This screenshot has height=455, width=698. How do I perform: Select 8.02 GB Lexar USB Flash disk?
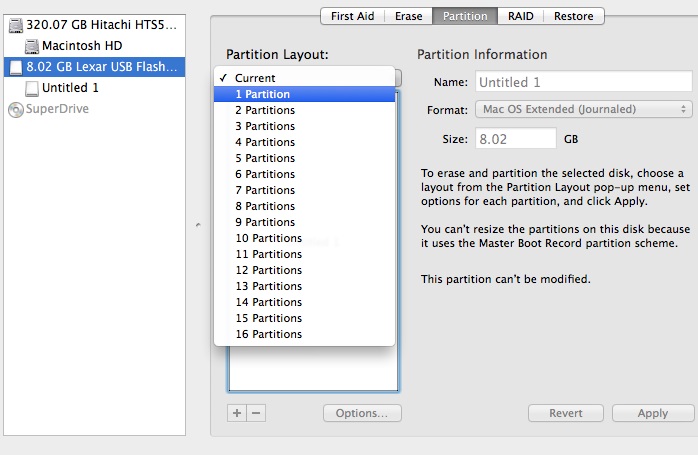point(94,67)
